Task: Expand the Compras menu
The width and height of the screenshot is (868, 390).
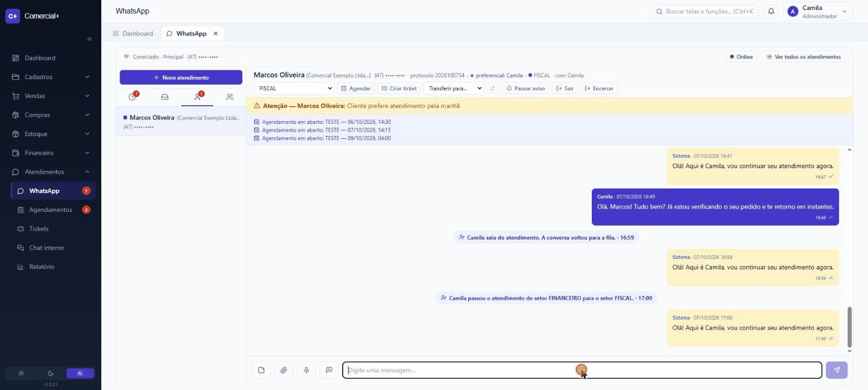Action: 53,115
